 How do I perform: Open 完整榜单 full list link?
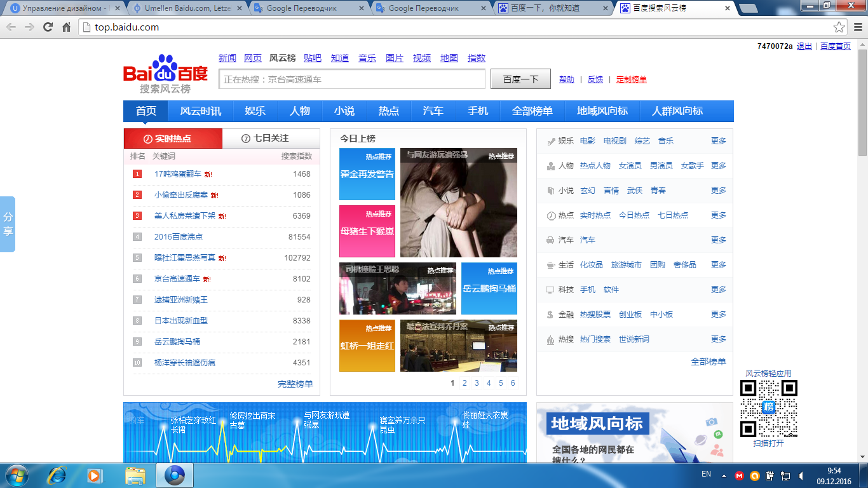[295, 384]
